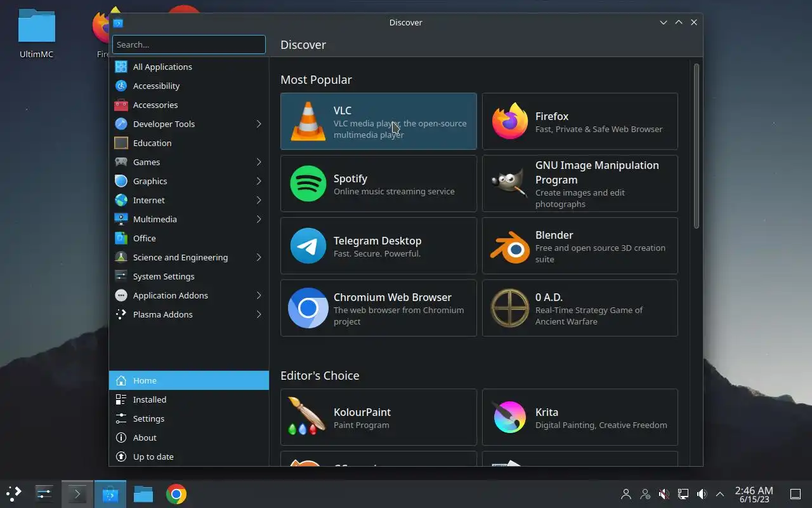Open the Krita app card
Image resolution: width=812 pixels, height=508 pixels.
580,417
